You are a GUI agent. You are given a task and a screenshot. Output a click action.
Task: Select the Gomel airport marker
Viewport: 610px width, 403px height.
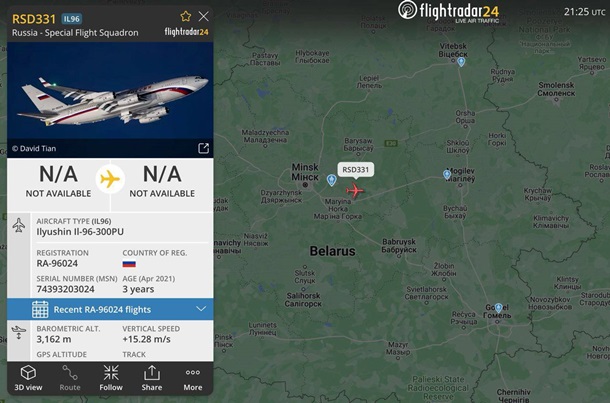[x=498, y=308]
